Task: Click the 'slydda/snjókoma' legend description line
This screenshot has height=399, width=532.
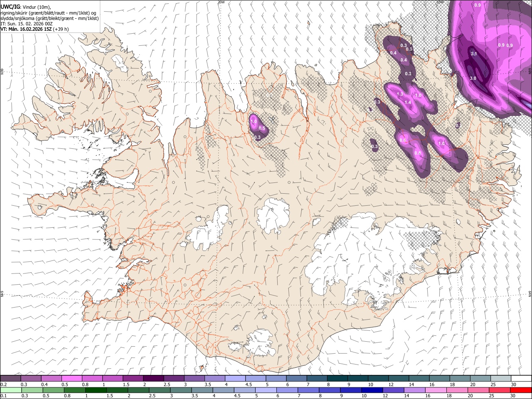Action: (49, 18)
